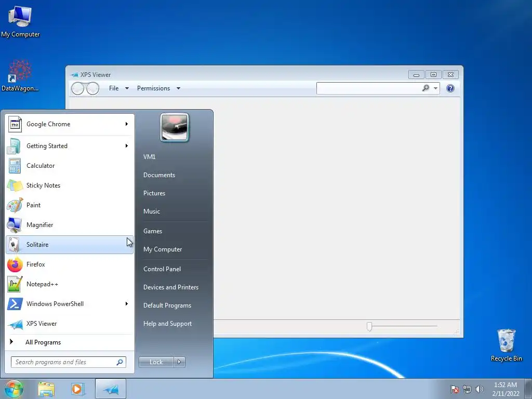
Task: Open Games from Start menu
Action: coord(153,231)
